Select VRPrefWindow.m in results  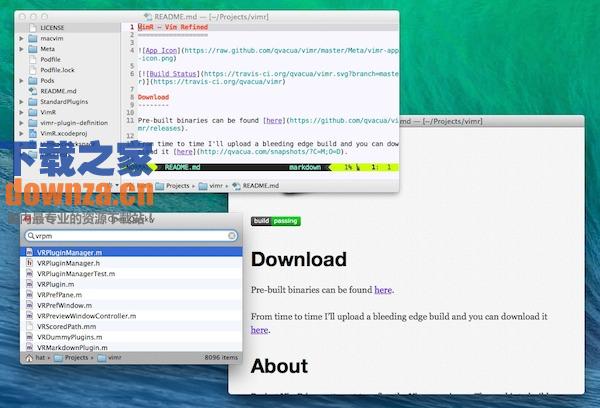coord(131,305)
